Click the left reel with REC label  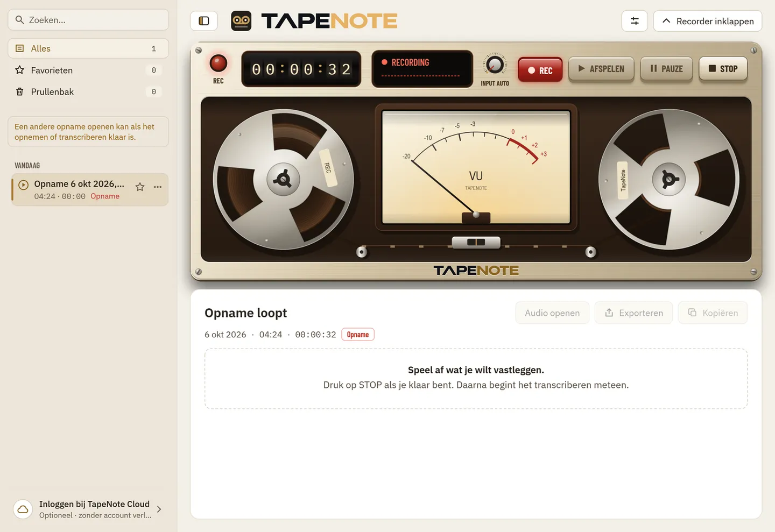pyautogui.click(x=283, y=179)
